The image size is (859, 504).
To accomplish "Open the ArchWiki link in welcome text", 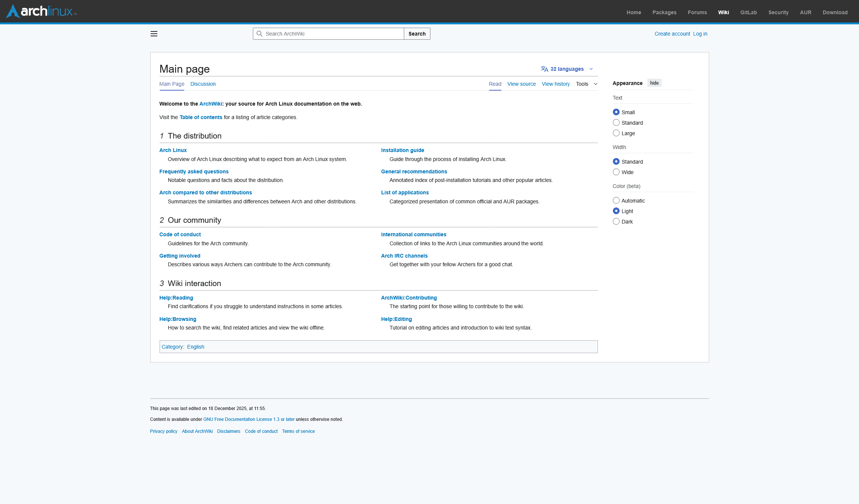I will click(211, 104).
